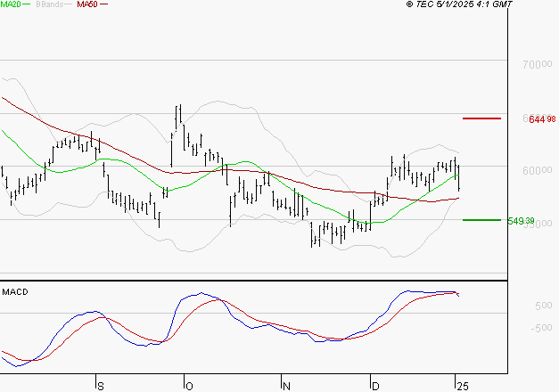Select the 644.98 resistance level label
Viewport: 559px width, 392px height.
pos(542,119)
